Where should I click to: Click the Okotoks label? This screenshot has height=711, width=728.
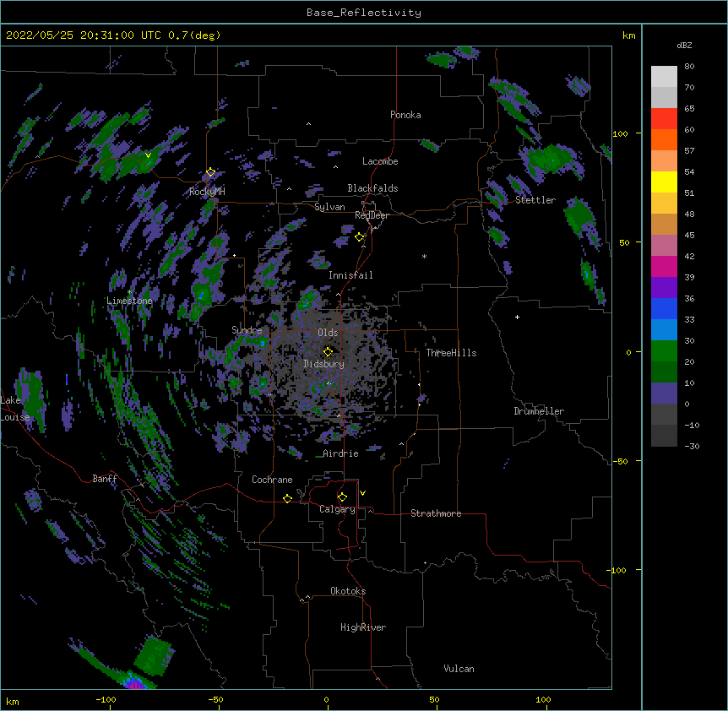pyautogui.click(x=348, y=591)
